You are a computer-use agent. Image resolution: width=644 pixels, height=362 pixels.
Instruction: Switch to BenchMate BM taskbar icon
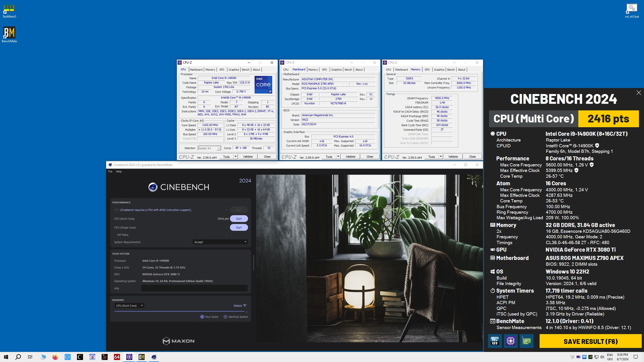click(141, 357)
